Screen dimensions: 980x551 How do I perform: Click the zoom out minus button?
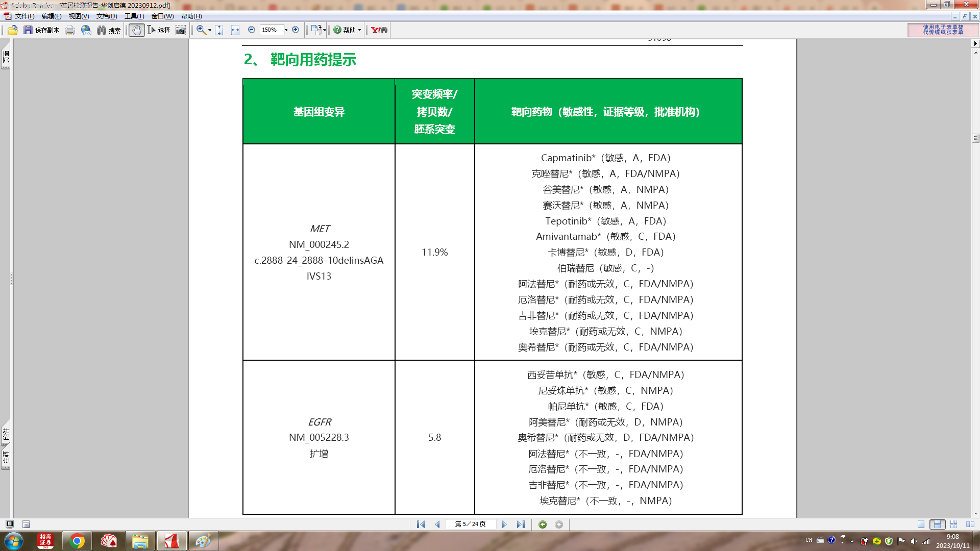pos(252,30)
